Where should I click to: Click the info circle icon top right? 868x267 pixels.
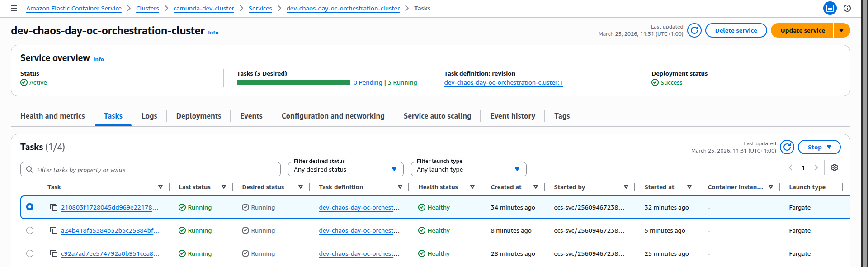tap(847, 8)
